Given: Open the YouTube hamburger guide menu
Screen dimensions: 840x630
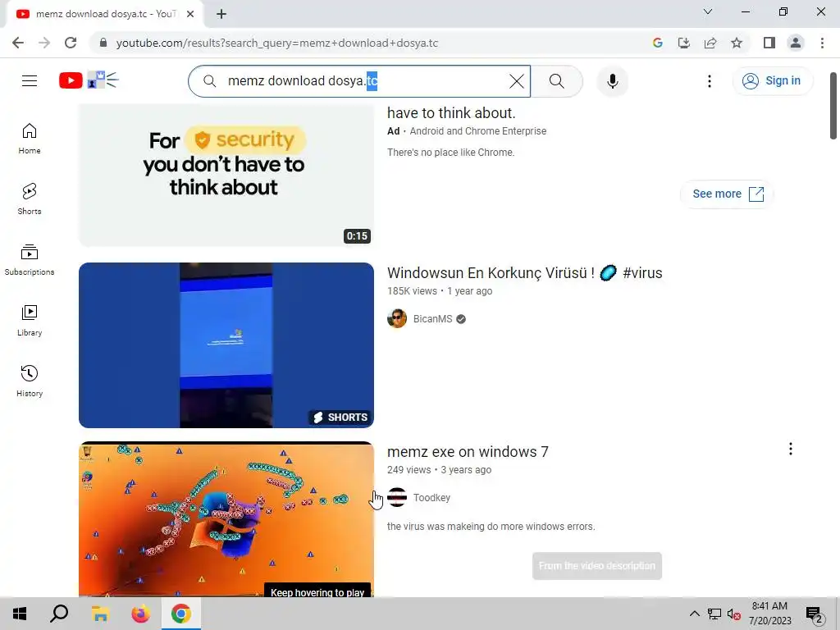Looking at the screenshot, I should pos(30,81).
